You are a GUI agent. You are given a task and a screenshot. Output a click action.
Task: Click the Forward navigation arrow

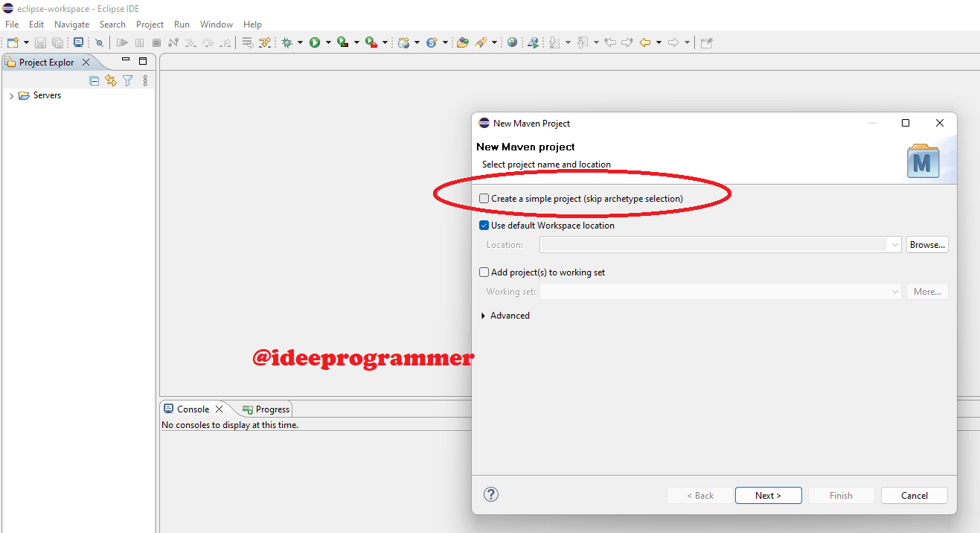673,42
